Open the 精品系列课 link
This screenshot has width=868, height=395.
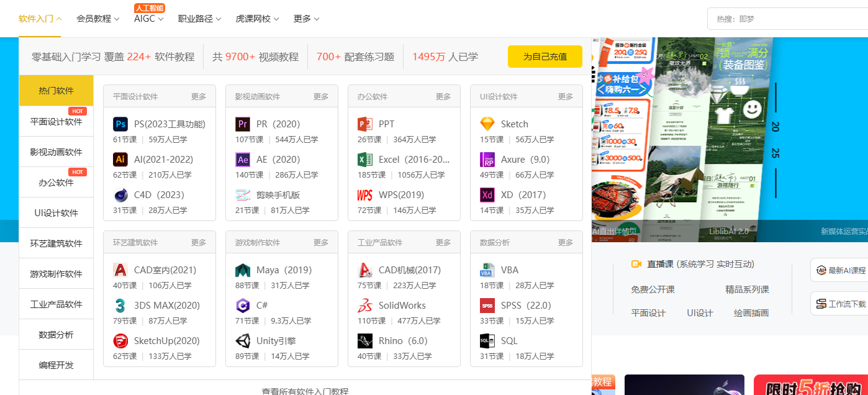pos(747,289)
